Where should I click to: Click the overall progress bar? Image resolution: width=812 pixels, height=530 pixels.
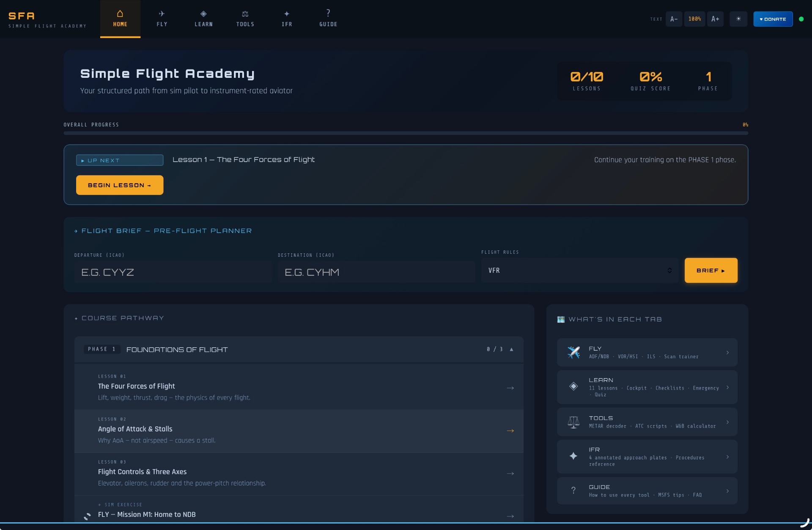pos(406,133)
